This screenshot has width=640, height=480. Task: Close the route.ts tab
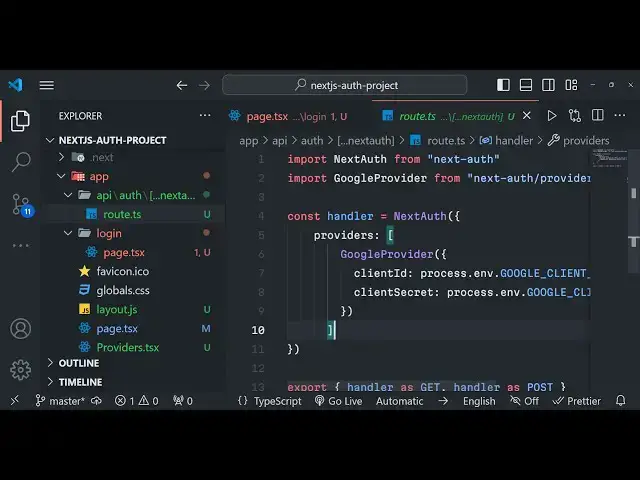click(x=527, y=116)
